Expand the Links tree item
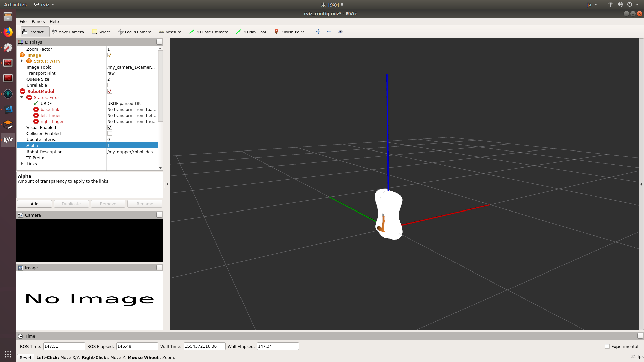The width and height of the screenshot is (644, 362). (x=22, y=164)
